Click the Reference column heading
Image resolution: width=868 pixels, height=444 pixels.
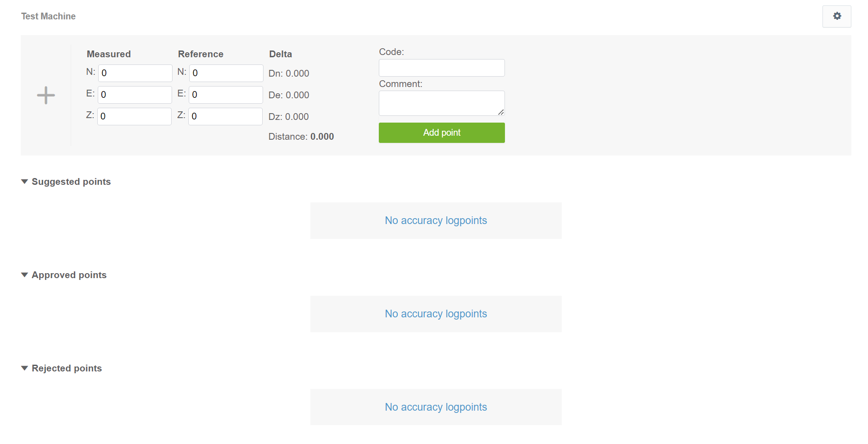[200, 54]
